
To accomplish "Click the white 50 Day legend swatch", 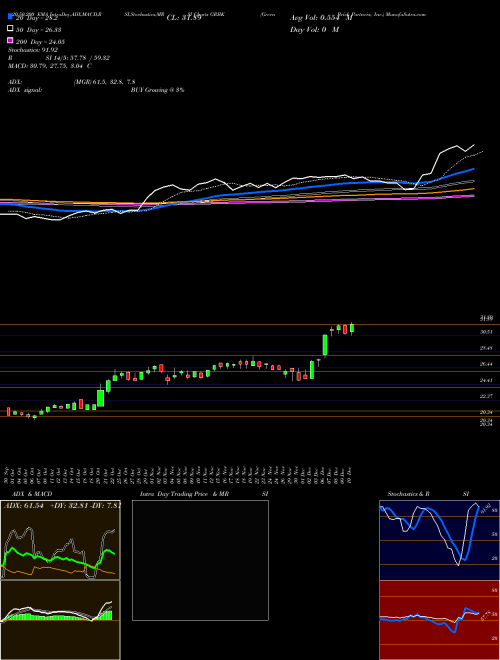I will click(x=10, y=29).
